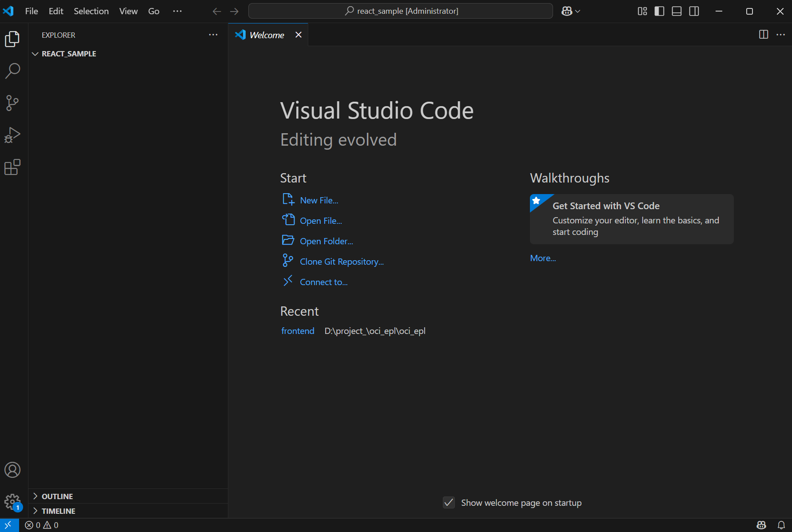Show hidden menu items via title bar ellipsis
792x532 pixels.
(x=177, y=11)
